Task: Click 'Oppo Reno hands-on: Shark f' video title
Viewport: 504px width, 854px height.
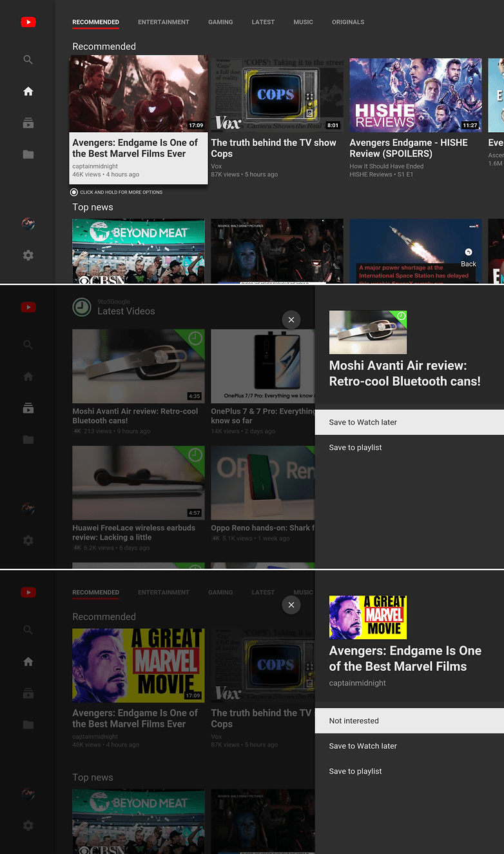Action: click(263, 528)
